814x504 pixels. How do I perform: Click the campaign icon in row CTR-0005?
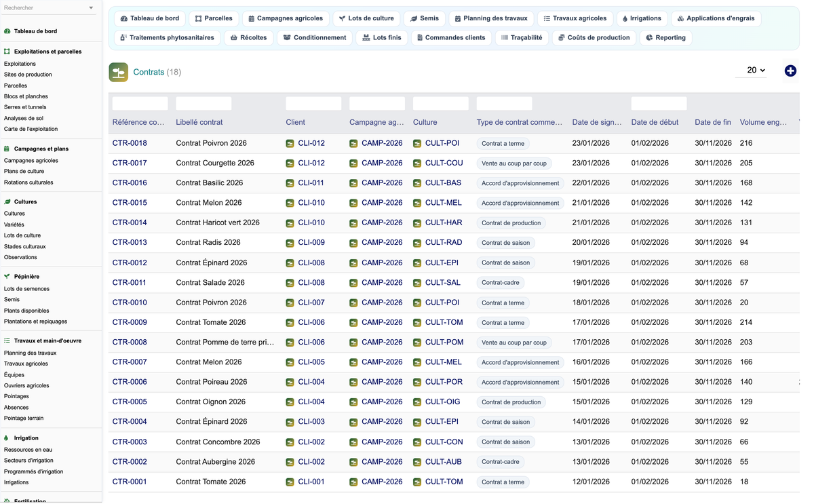click(x=353, y=402)
